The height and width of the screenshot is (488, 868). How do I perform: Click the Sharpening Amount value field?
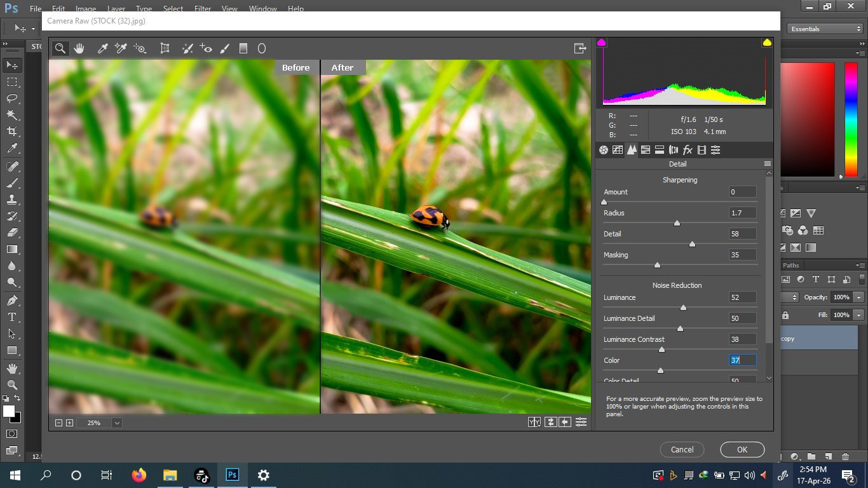pyautogui.click(x=742, y=192)
